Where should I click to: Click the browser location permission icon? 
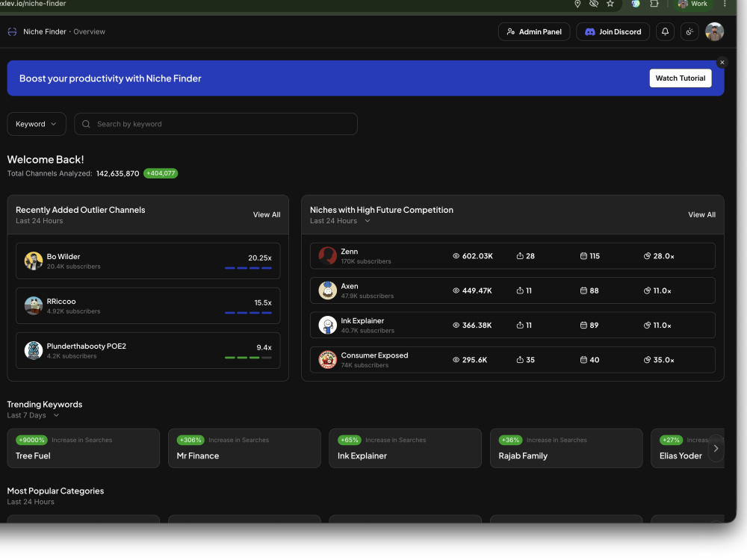coord(577,4)
